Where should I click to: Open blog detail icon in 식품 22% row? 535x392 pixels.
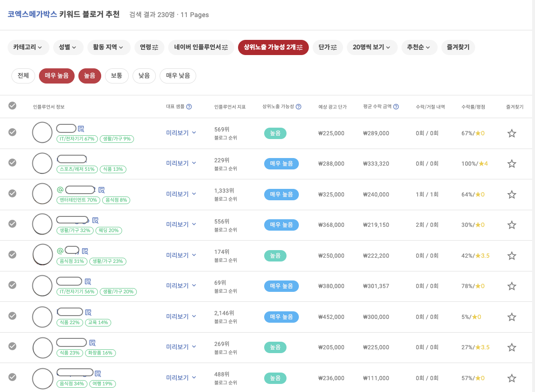[x=88, y=312]
